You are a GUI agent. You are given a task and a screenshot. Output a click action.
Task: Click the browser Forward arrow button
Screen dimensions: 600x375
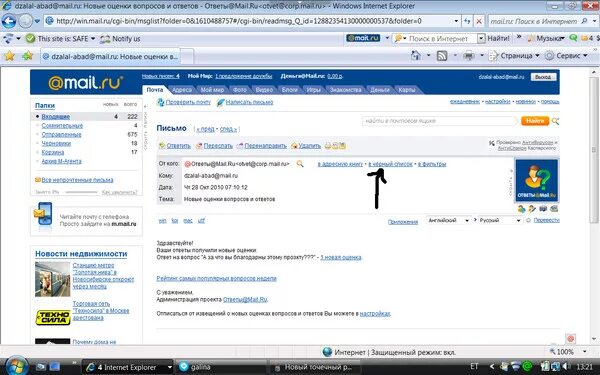(x=26, y=21)
